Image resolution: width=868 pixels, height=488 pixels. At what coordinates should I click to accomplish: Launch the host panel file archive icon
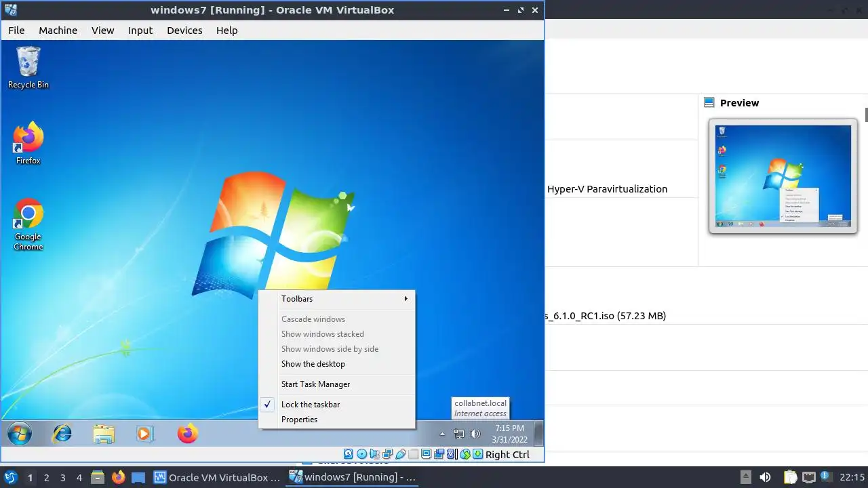(97, 477)
